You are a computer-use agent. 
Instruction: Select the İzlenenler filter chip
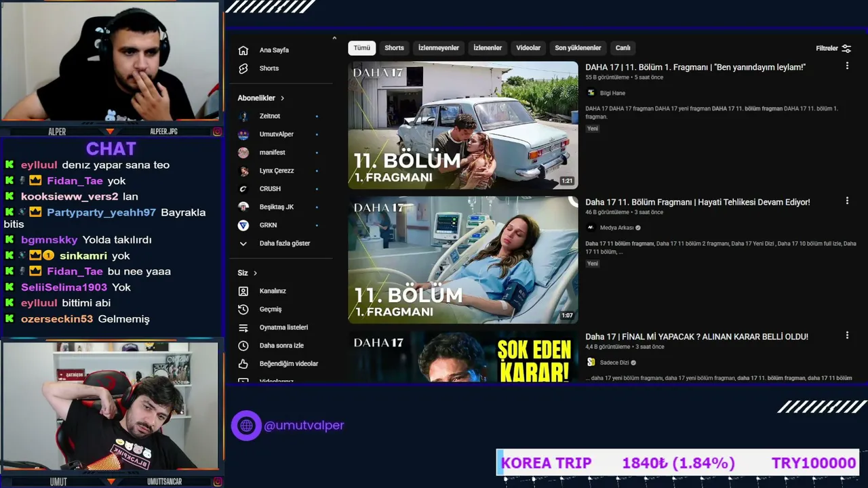[x=488, y=48]
